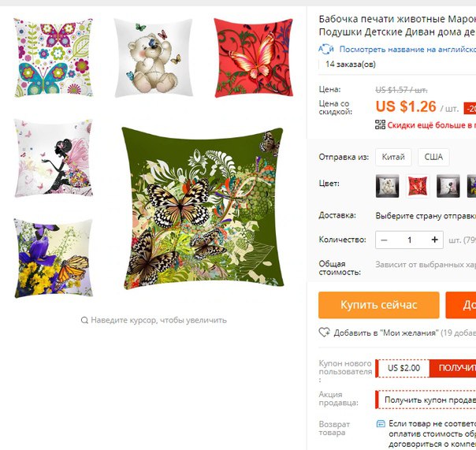This screenshot has height=450, width=476.
Task: Click the translate icon beside English title link
Action: (326, 49)
